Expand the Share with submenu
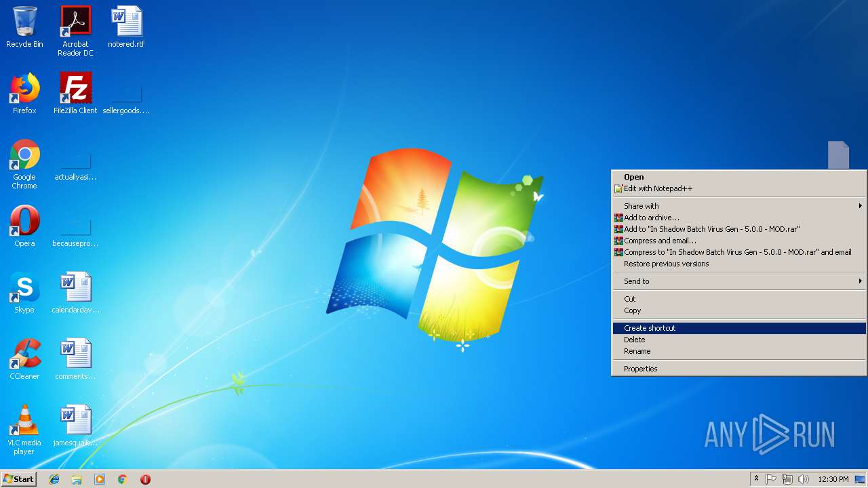The width and height of the screenshot is (868, 488). (739, 206)
